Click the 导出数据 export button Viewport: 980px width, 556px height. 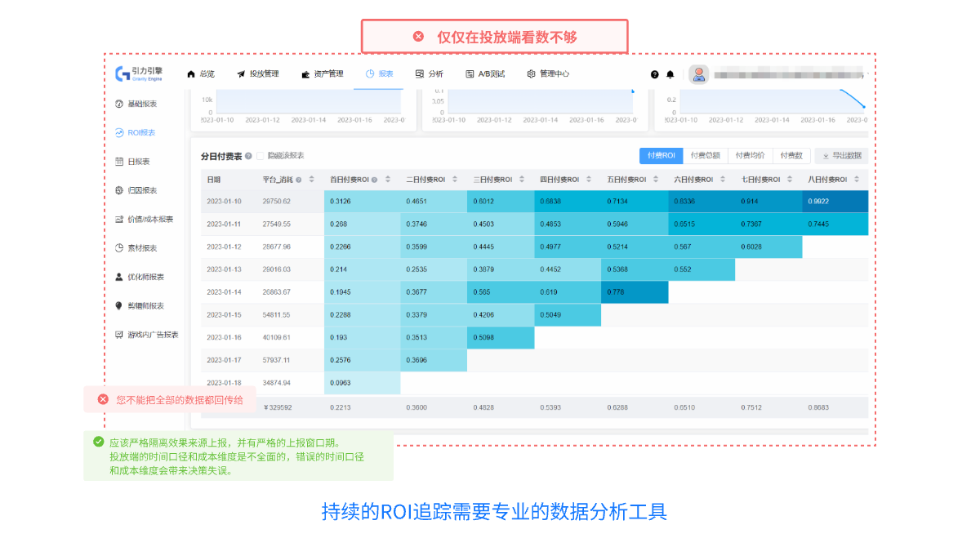point(841,156)
